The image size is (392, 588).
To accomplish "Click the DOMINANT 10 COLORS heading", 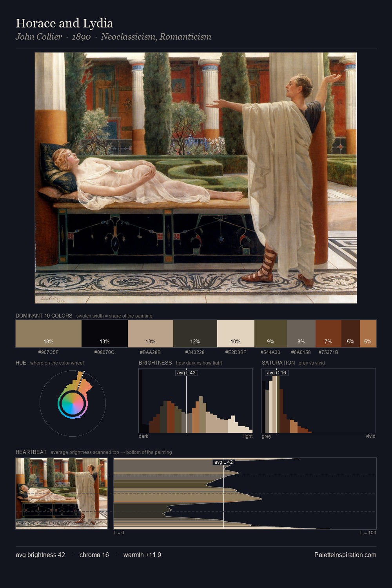I will (x=44, y=316).
